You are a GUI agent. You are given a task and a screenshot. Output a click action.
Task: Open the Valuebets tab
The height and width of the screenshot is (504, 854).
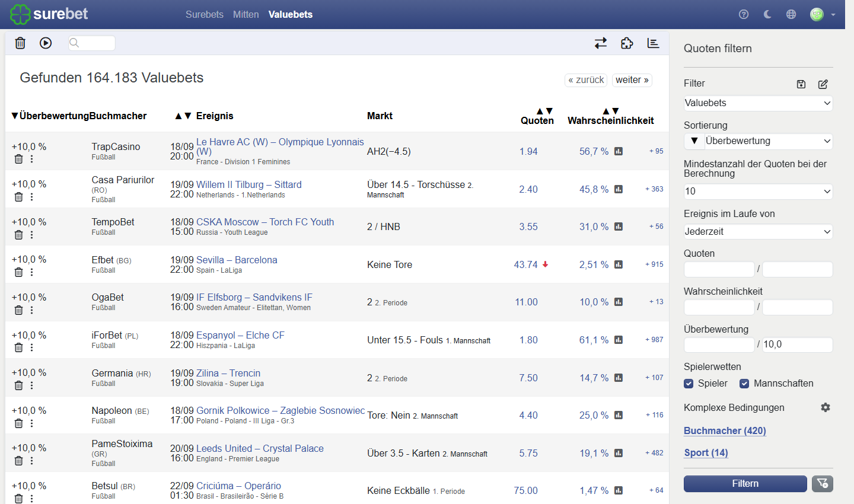(x=291, y=14)
